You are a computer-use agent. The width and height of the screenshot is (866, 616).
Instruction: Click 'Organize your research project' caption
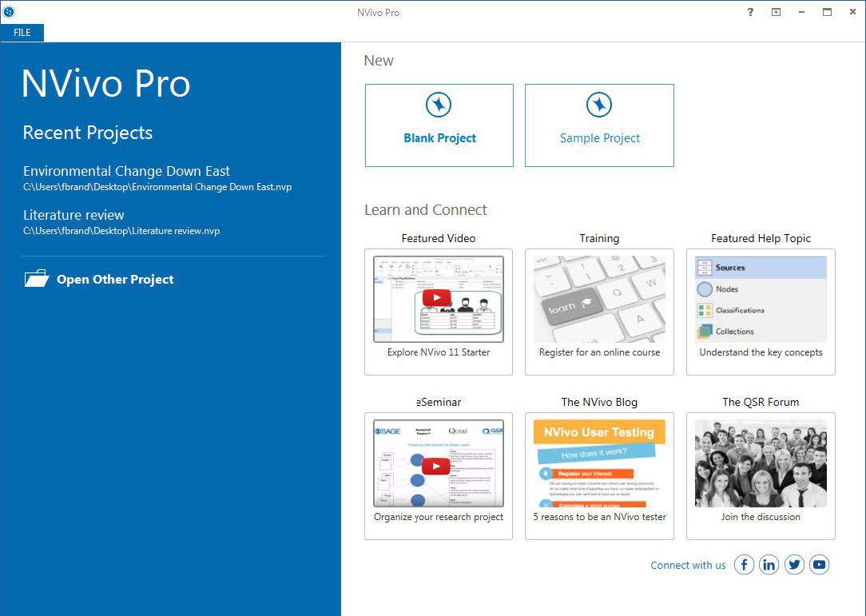point(439,517)
